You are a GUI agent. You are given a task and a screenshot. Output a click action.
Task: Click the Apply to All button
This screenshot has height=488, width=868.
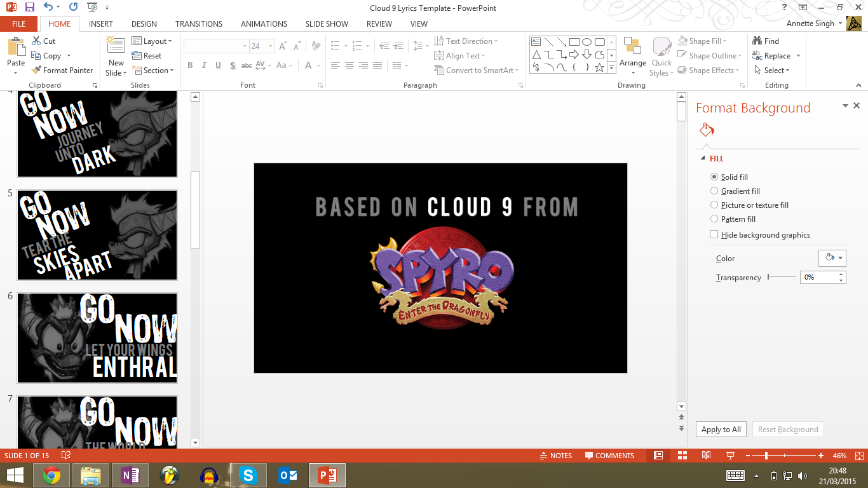pos(721,430)
